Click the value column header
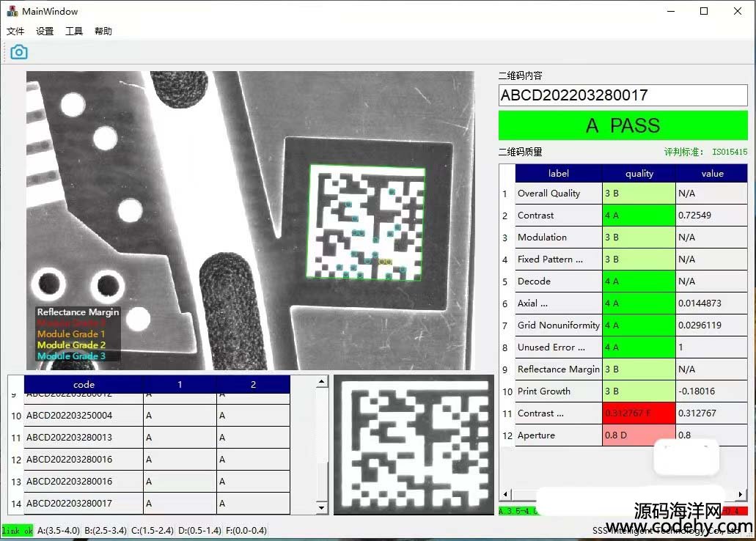 click(x=712, y=174)
